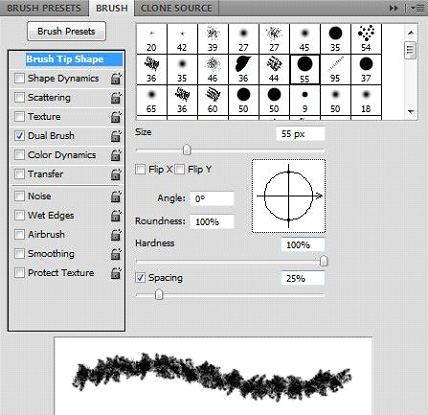Toggle the lock icon beside Protect Texture
428x415 pixels.
pos(116,273)
